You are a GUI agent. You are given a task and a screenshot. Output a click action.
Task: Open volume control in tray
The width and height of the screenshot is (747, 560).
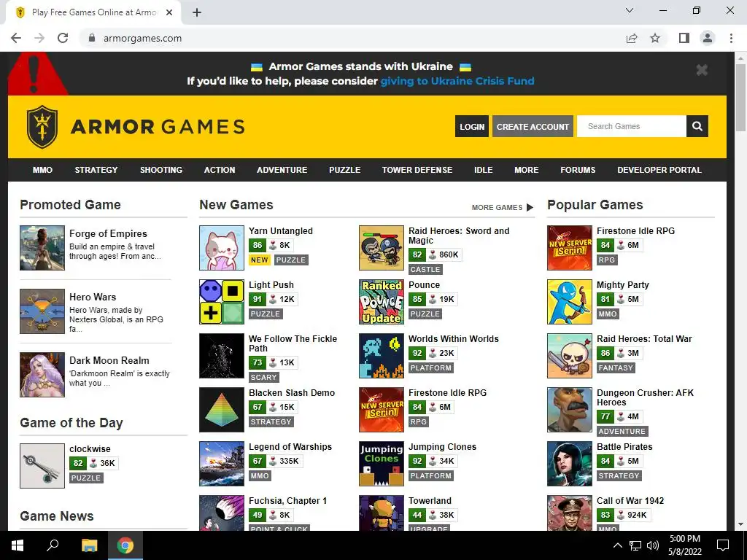pos(653,545)
